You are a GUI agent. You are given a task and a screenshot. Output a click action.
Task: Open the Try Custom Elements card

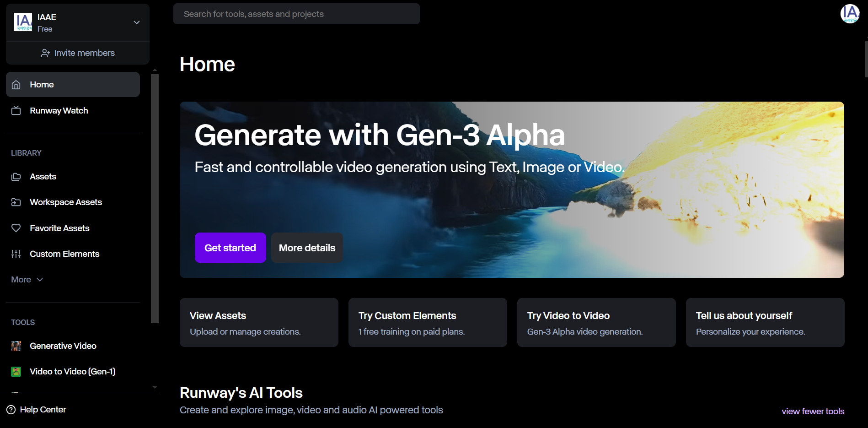pos(428,323)
